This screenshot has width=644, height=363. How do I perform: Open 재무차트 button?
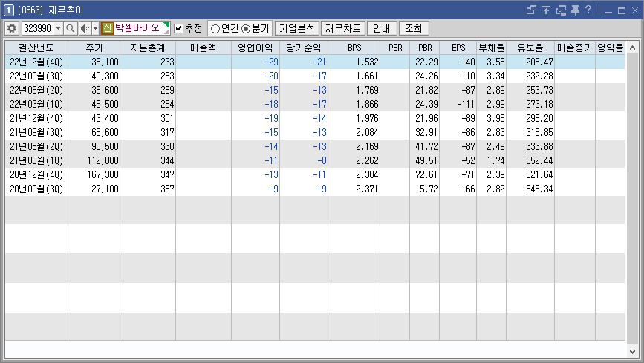tap(342, 28)
